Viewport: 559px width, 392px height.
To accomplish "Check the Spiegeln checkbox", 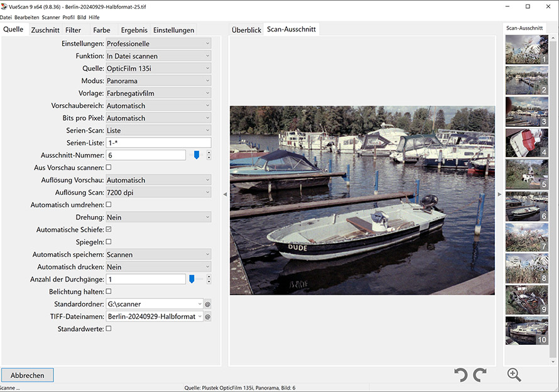I will pyautogui.click(x=109, y=242).
